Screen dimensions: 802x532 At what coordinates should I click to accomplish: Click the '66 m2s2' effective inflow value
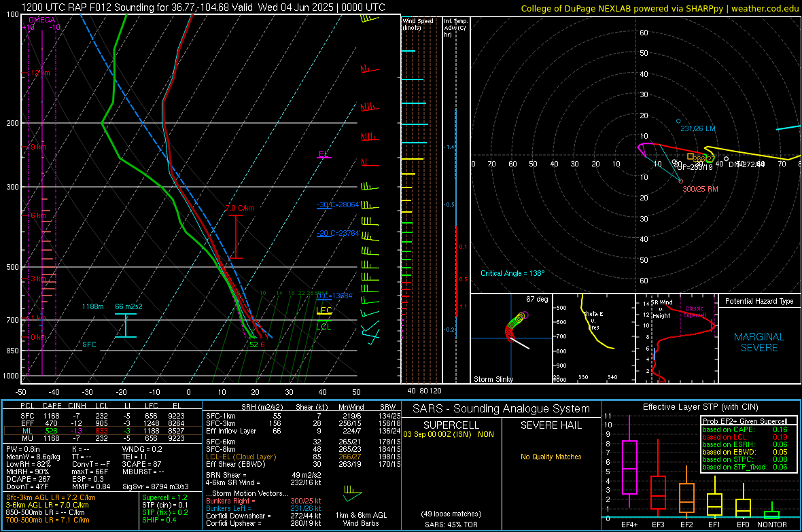[128, 306]
